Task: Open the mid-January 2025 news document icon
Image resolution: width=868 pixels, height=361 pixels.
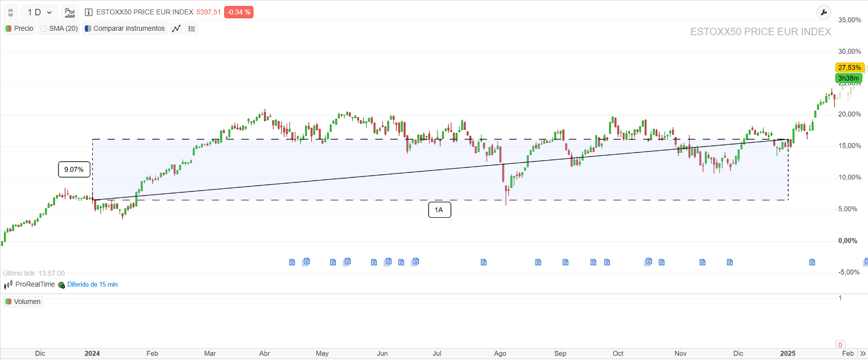Action: pyautogui.click(x=812, y=262)
